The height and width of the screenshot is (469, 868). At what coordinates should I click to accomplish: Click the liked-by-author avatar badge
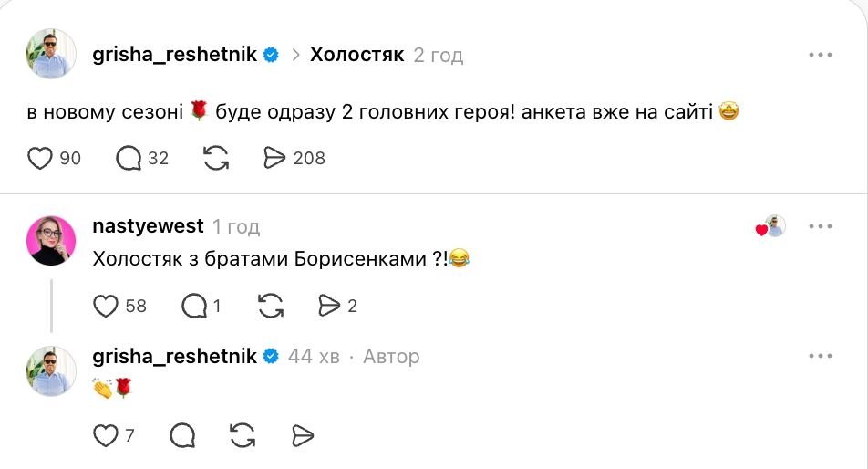click(772, 227)
